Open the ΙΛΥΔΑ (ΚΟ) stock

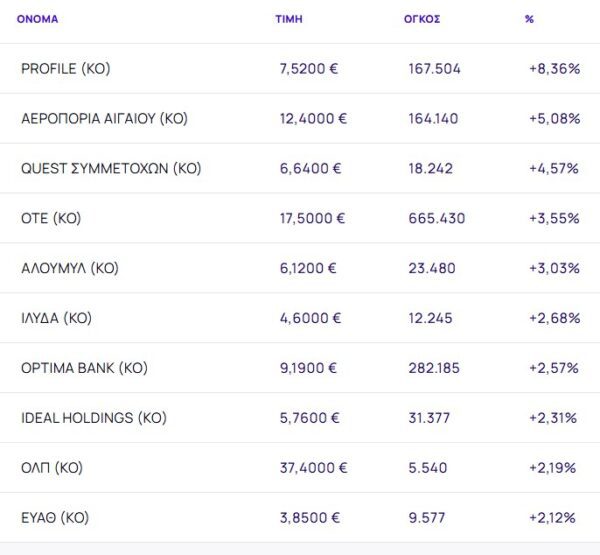[56, 318]
